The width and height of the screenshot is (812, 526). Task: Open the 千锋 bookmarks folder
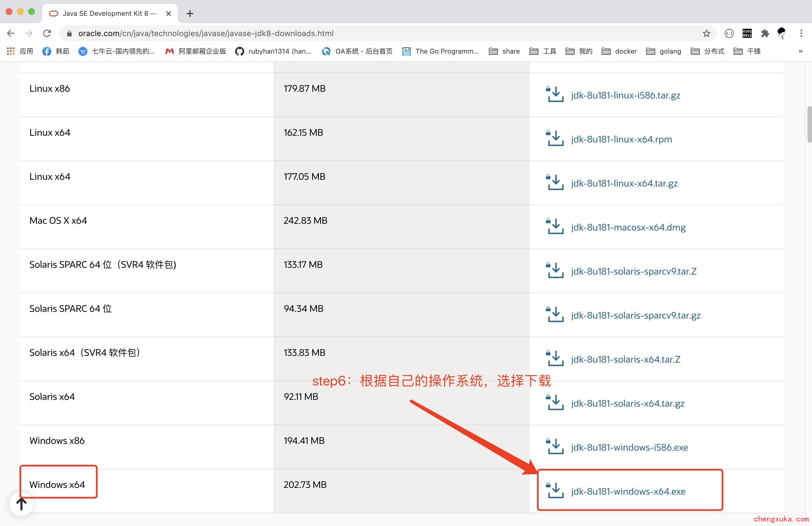(747, 51)
